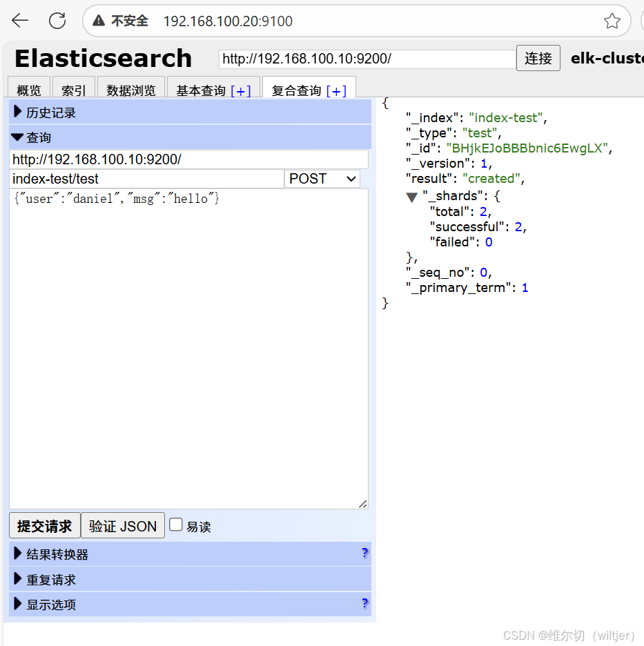The height and width of the screenshot is (646, 644).
Task: Click the "_seq_no": 0 line
Action: (x=449, y=273)
